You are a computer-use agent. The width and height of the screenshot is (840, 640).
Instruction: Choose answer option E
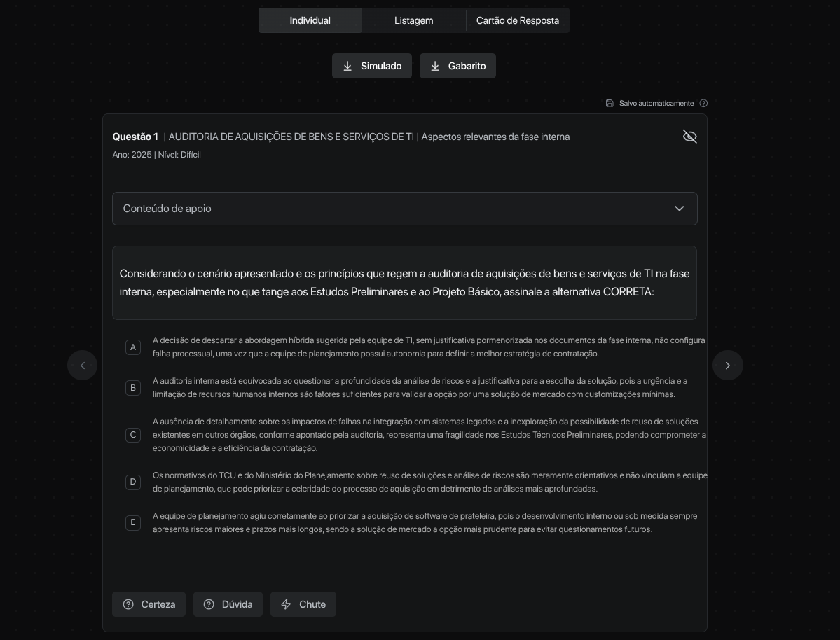point(133,522)
